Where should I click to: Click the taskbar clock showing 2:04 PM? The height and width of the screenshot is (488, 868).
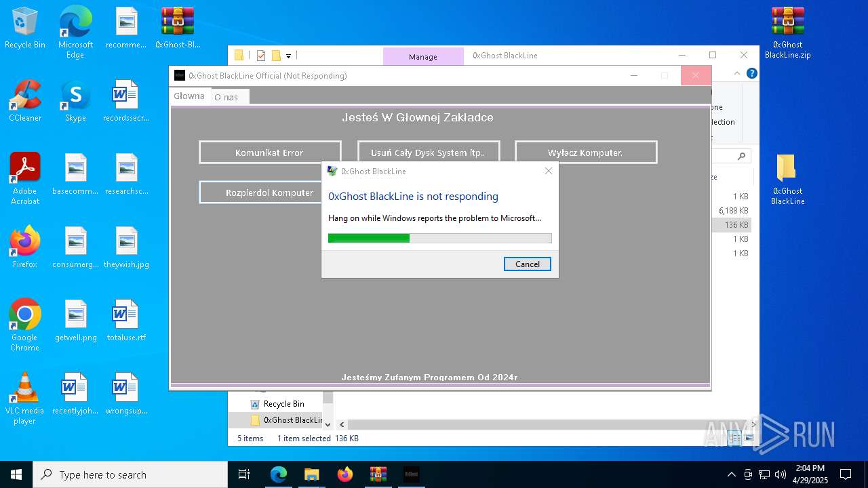[x=810, y=474]
